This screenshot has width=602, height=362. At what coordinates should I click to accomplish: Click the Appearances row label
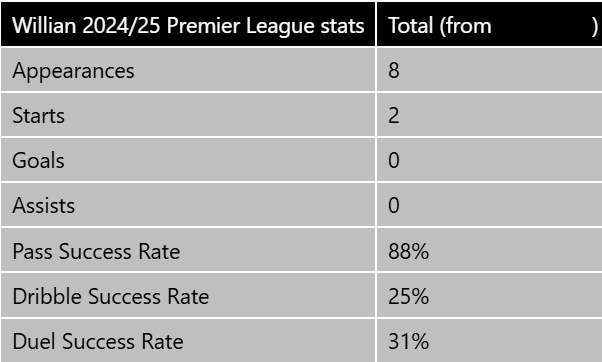click(x=73, y=71)
